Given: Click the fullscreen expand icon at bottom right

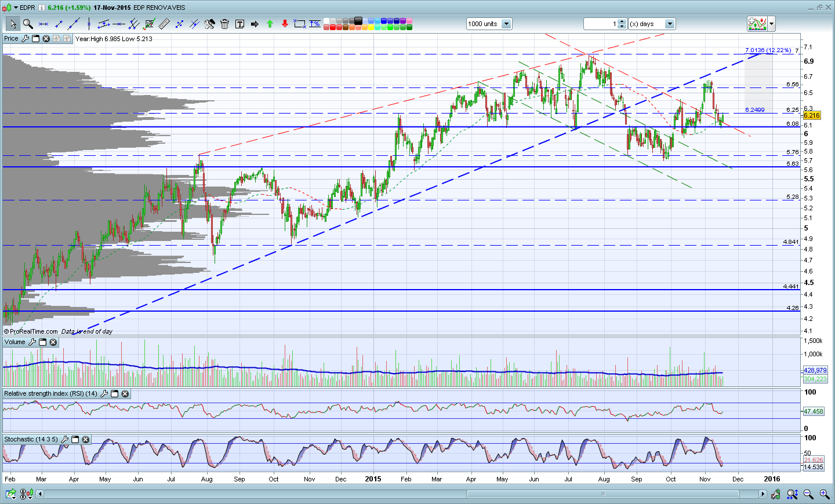Looking at the screenshot, I should pyautogui.click(x=792, y=494).
